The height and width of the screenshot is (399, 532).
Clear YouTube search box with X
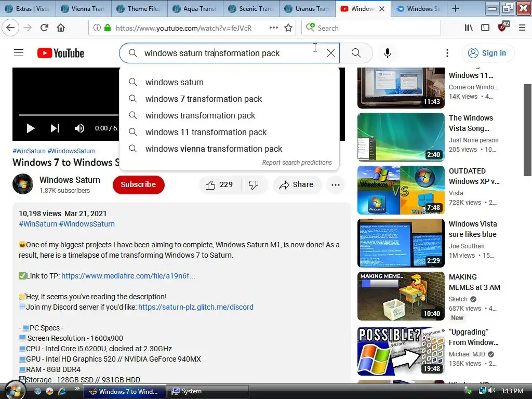pyautogui.click(x=331, y=53)
